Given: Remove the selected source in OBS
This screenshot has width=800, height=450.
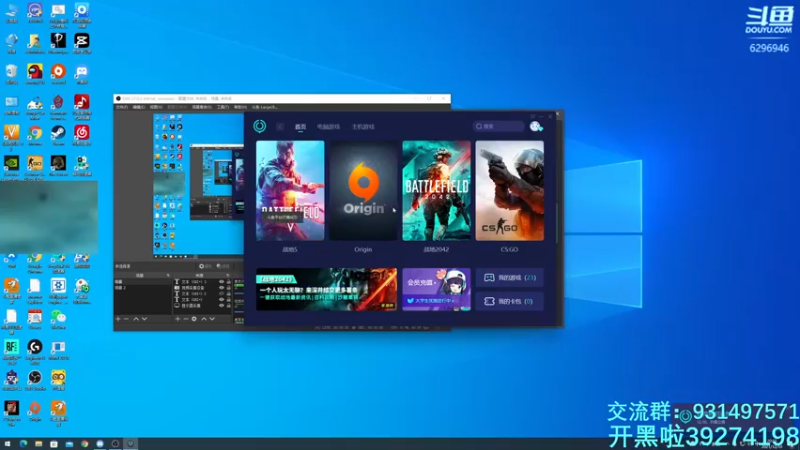Looking at the screenshot, I should point(186,319).
